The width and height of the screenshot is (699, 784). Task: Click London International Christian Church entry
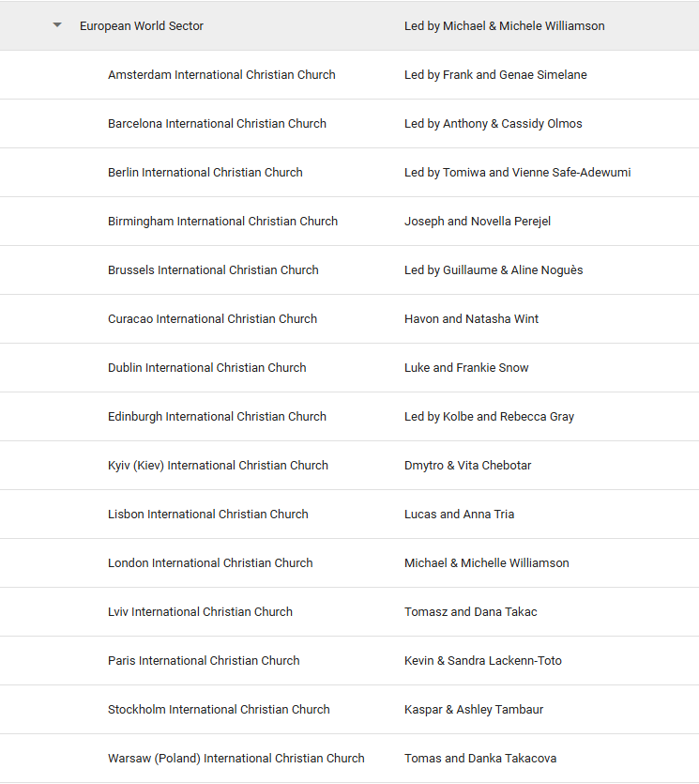click(210, 563)
